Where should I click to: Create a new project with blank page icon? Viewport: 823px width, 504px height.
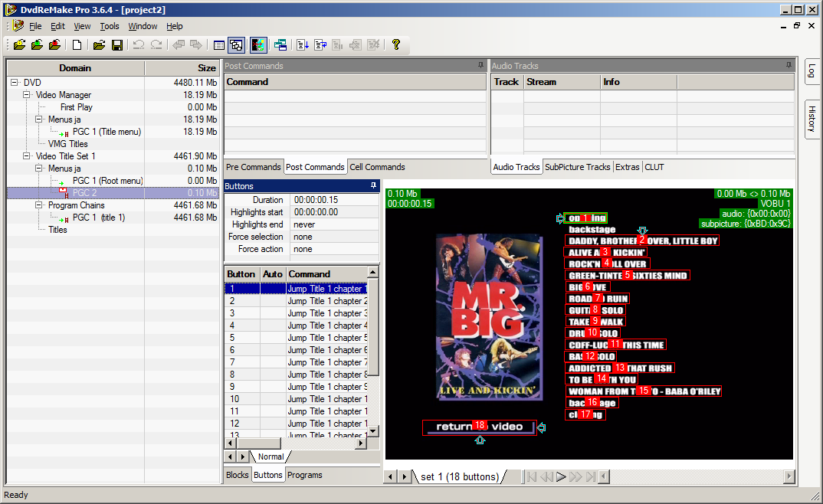[77, 45]
